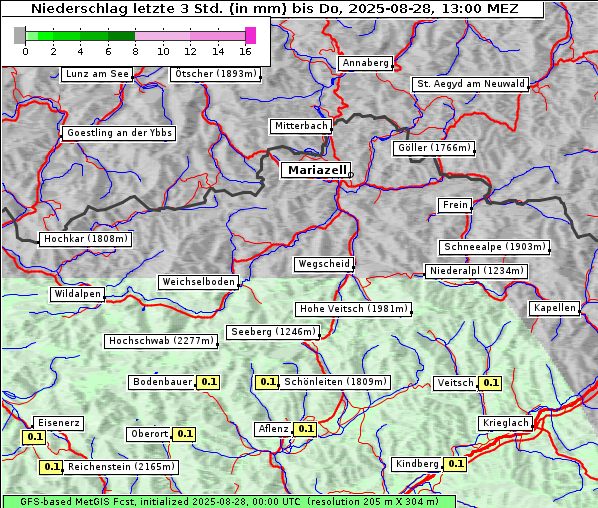This screenshot has width=598, height=508.
Task: Click the dark green 6-8 mm legend segment
Action: pos(121,36)
